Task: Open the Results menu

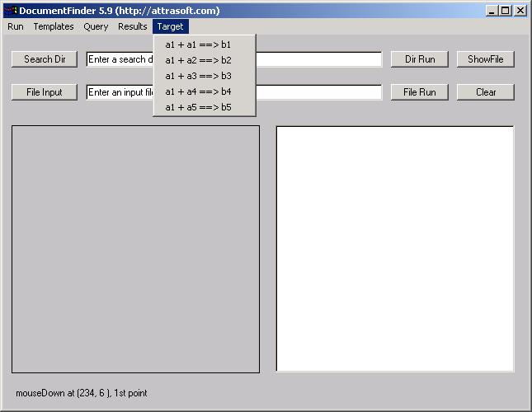Action: 132,26
